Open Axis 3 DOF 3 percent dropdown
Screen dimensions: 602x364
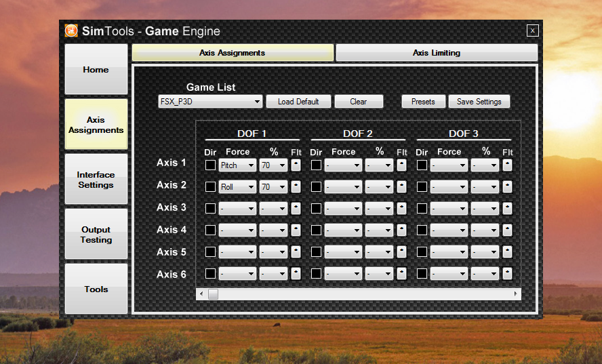(485, 208)
